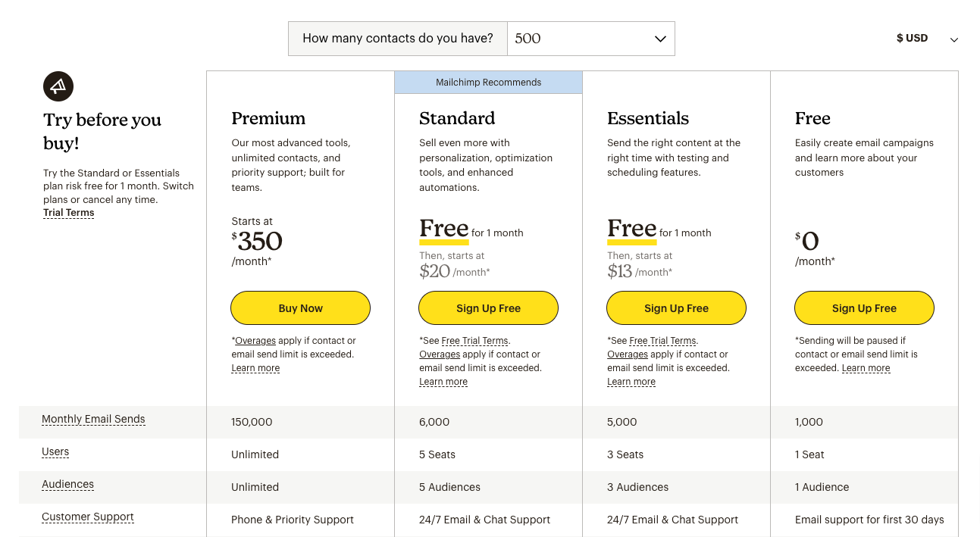Click the Users row label
980x537 pixels.
click(55, 451)
